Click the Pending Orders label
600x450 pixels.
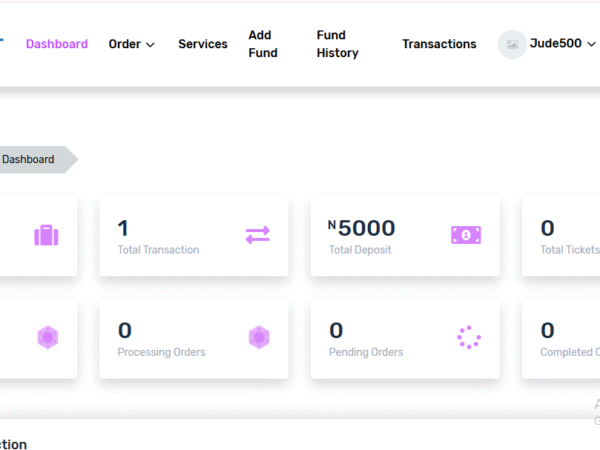pos(366,352)
